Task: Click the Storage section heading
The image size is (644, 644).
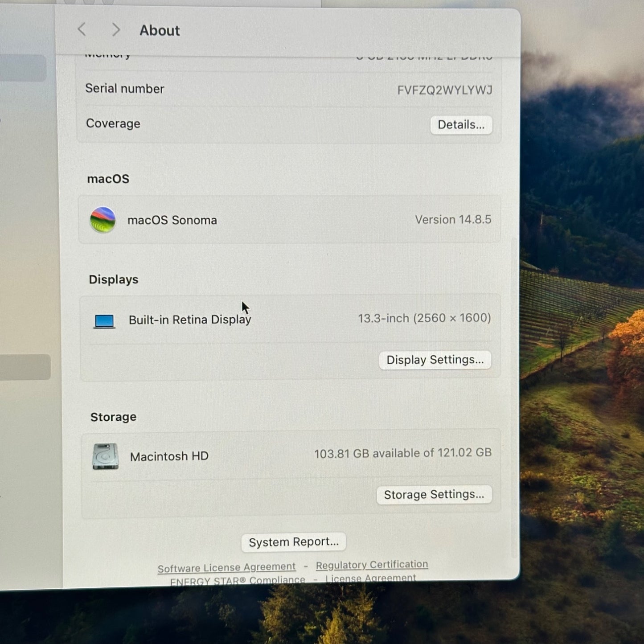Action: pyautogui.click(x=114, y=417)
